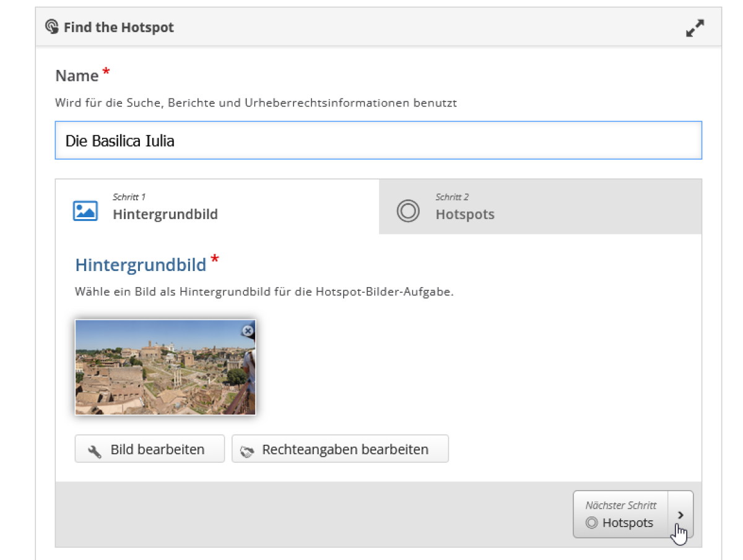This screenshot has width=743, height=560.
Task: Click the circle icon beside Hotspots in footer
Action: [591, 523]
